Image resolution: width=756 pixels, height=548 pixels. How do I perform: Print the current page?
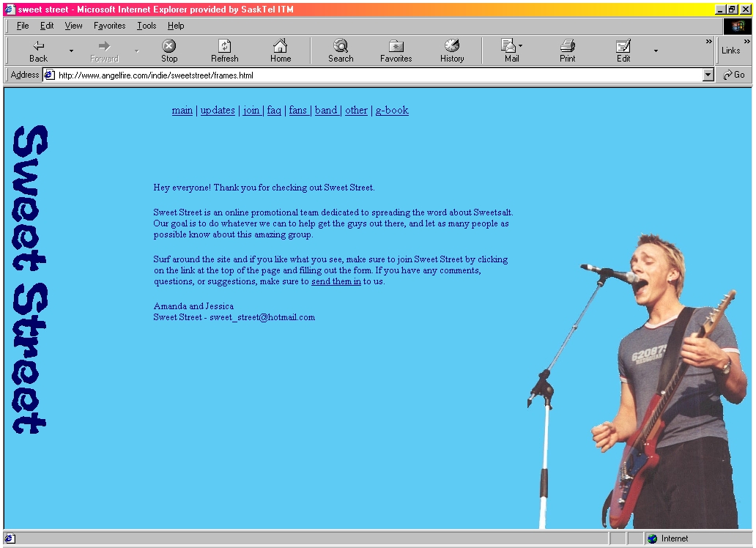click(x=568, y=51)
